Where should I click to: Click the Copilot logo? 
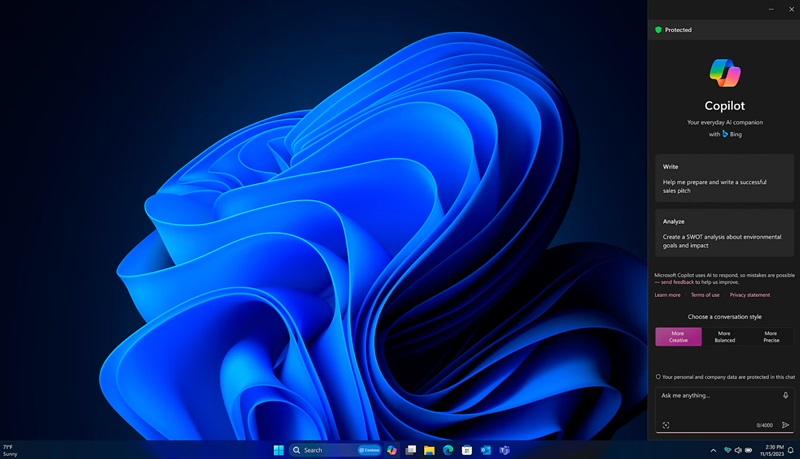(724, 73)
